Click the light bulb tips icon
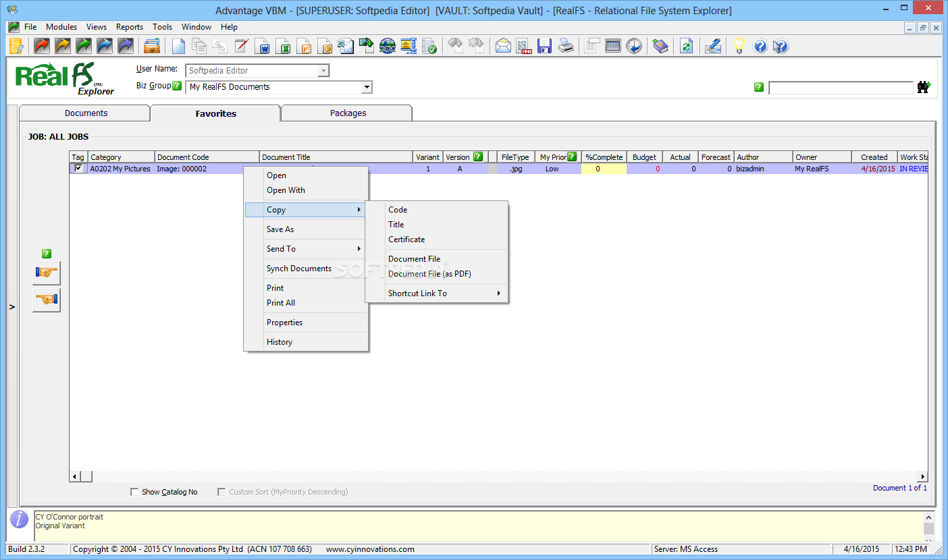This screenshot has width=948, height=560. click(739, 46)
